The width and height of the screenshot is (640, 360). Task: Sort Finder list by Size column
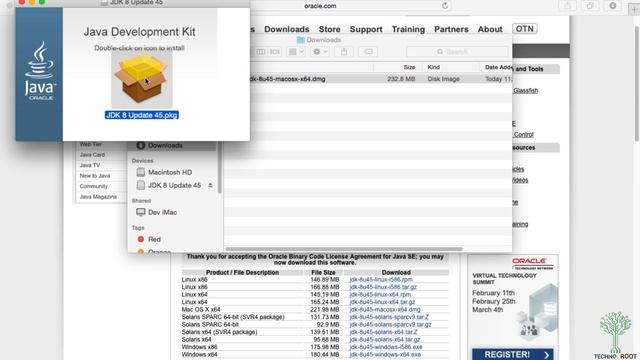[409, 67]
